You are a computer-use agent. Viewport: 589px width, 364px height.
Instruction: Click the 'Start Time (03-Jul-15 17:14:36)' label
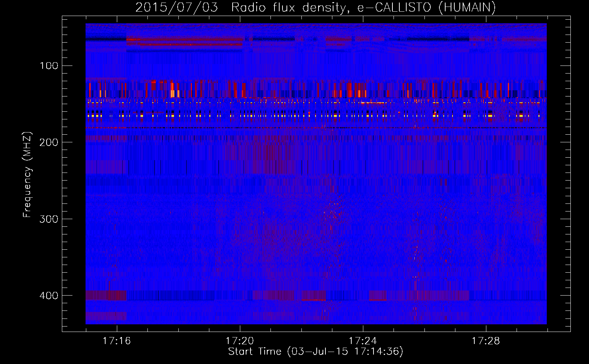coord(316,352)
